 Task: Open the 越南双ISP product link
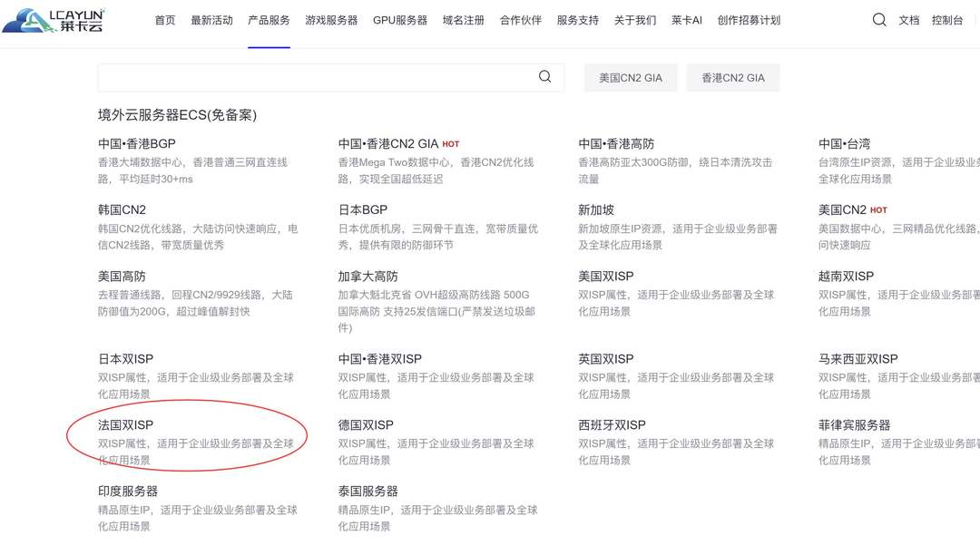tap(847, 276)
